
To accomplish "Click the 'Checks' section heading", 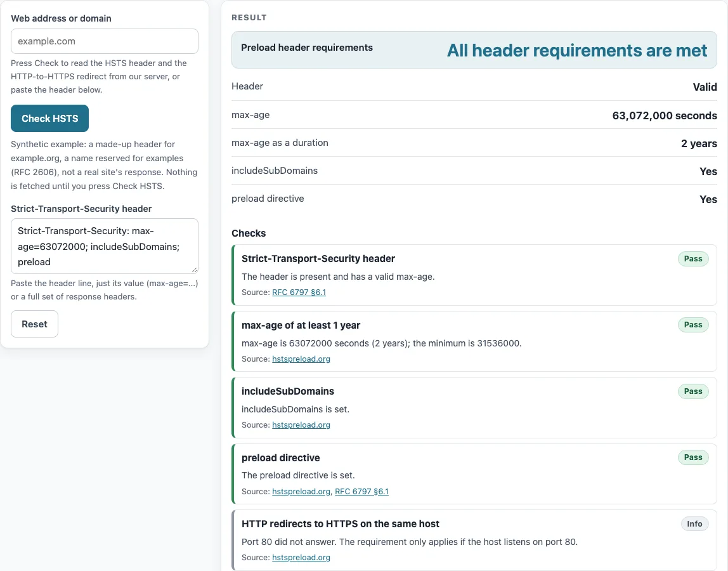I will [x=249, y=233].
